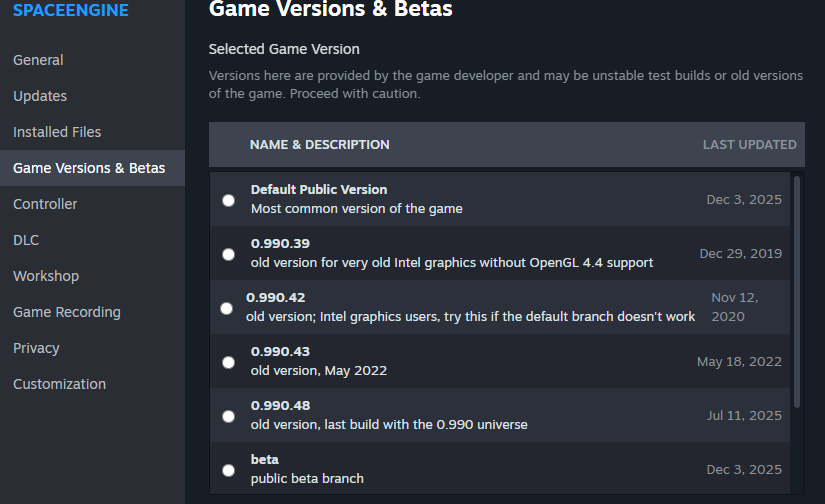Image resolution: width=825 pixels, height=504 pixels.
Task: Open Game Recording settings
Action: pyautogui.click(x=67, y=312)
